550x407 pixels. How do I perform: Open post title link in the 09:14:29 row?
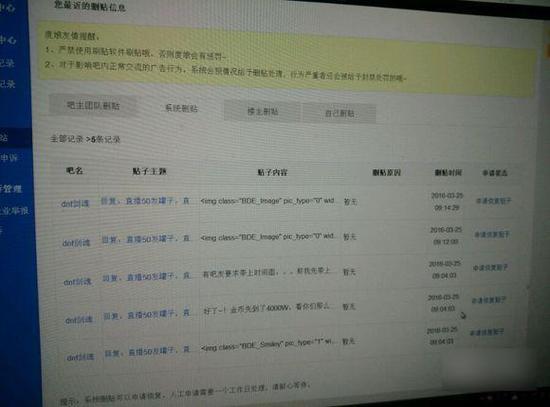pyautogui.click(x=145, y=201)
